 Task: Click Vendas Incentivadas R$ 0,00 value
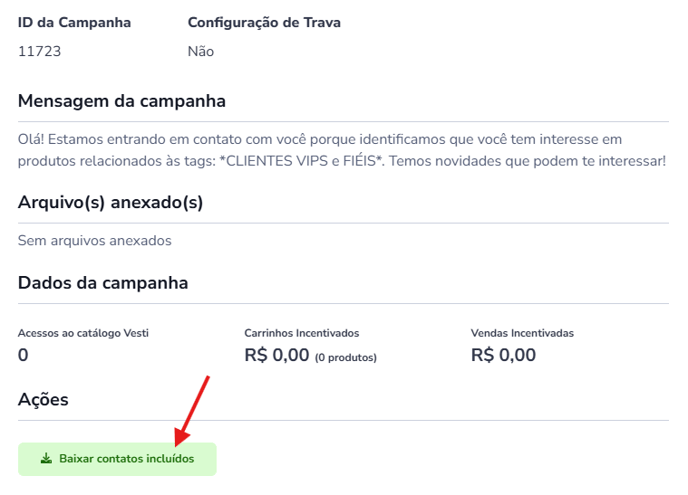503,355
